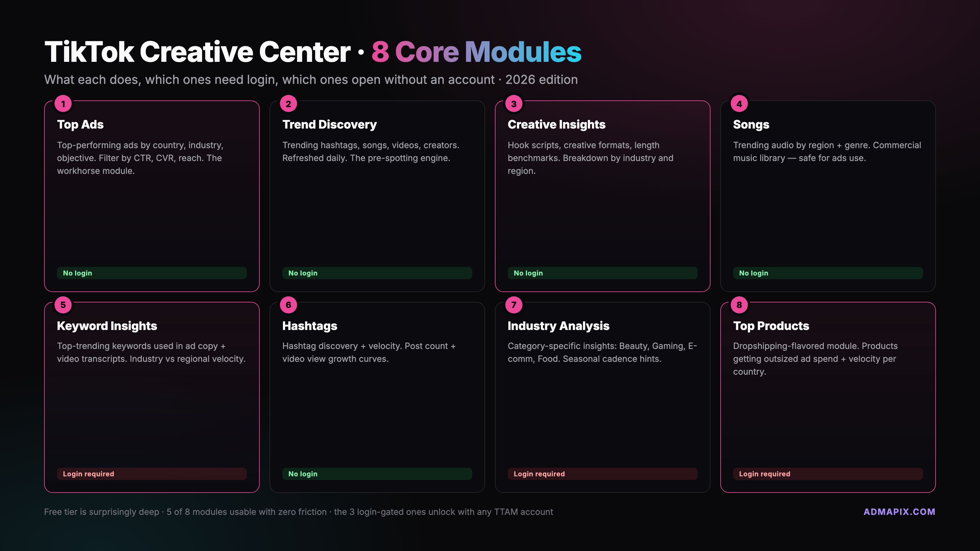This screenshot has width=980, height=551.
Task: Click the Songs 'No login' status bar
Action: (x=827, y=273)
